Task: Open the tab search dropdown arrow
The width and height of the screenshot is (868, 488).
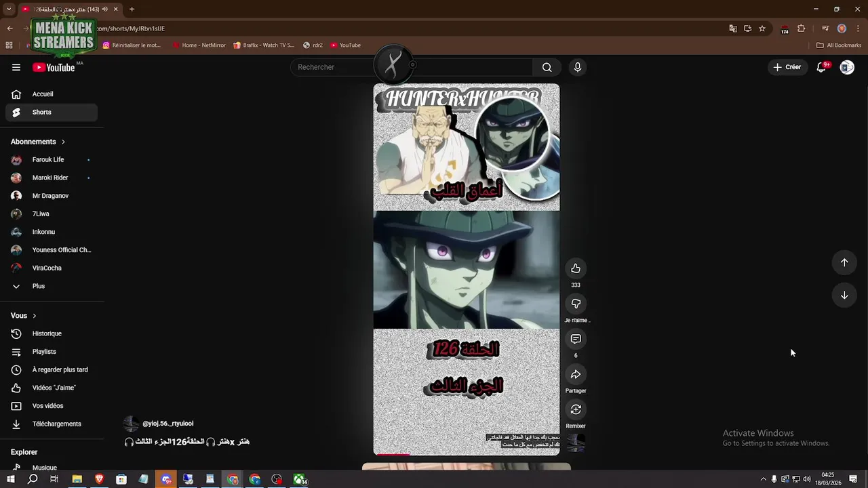Action: pos(9,9)
